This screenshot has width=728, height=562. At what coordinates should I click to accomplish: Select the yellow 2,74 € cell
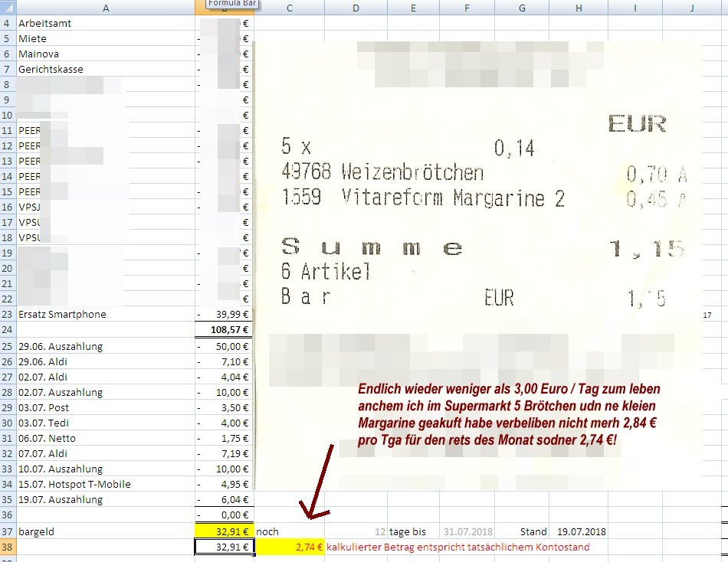pos(289,547)
